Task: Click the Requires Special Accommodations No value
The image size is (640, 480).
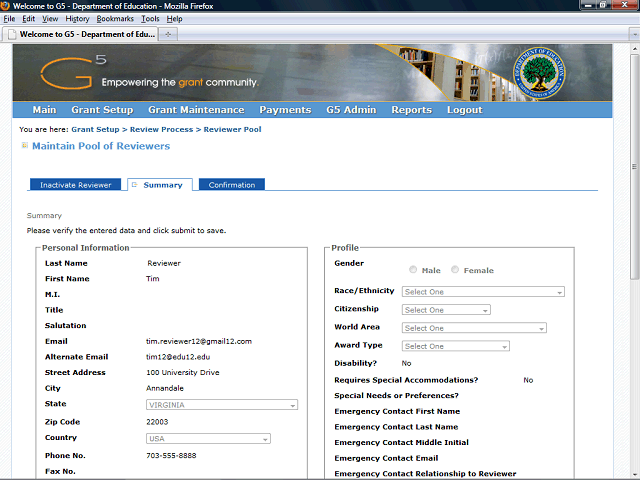Action: (528, 380)
